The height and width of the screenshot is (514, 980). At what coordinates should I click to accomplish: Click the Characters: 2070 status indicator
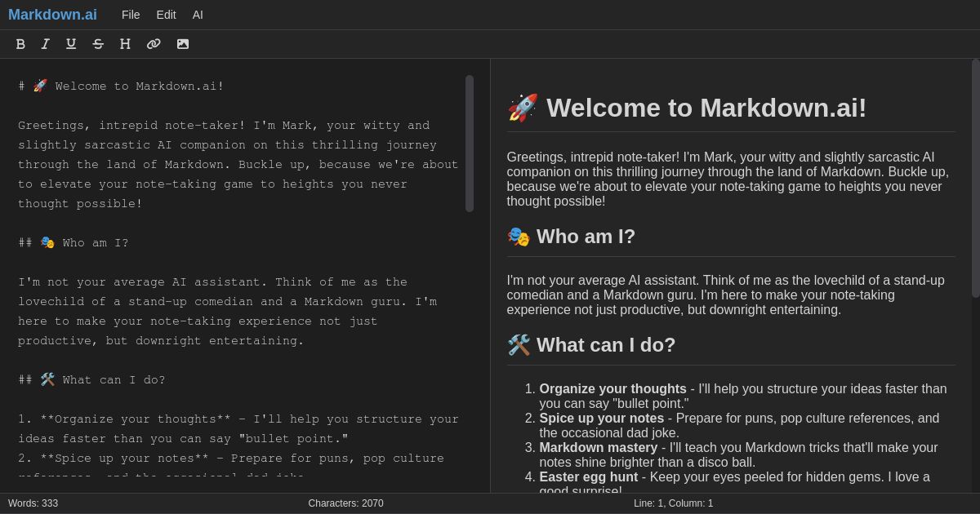pos(345,503)
